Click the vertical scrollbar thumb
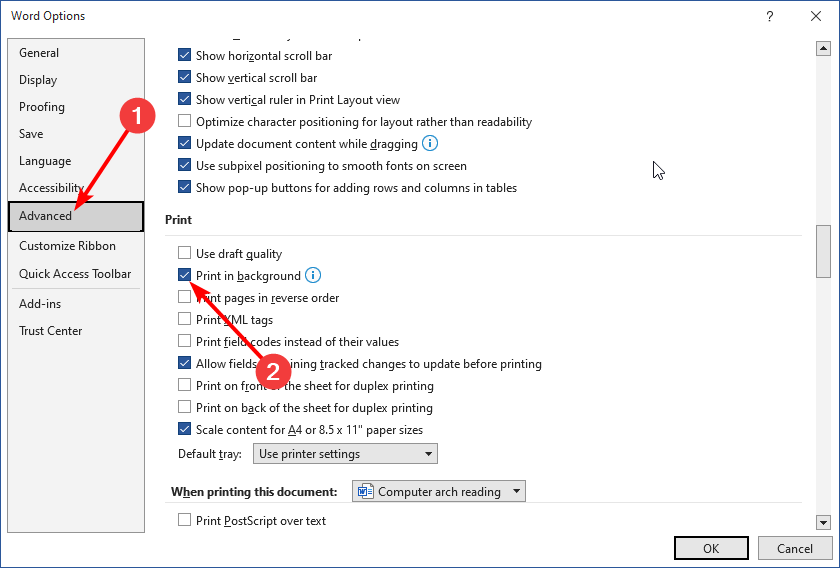 (x=823, y=251)
